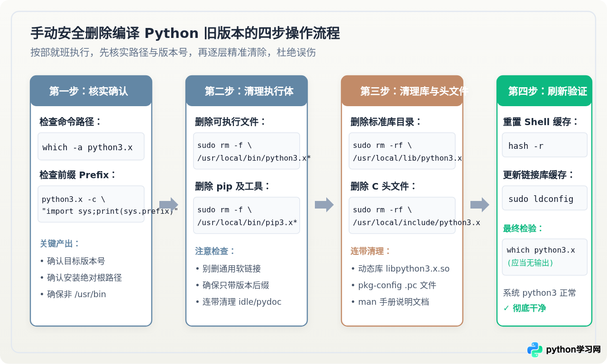Select the "sudo ldconfig" command box
607x364 pixels.
pyautogui.click(x=544, y=198)
